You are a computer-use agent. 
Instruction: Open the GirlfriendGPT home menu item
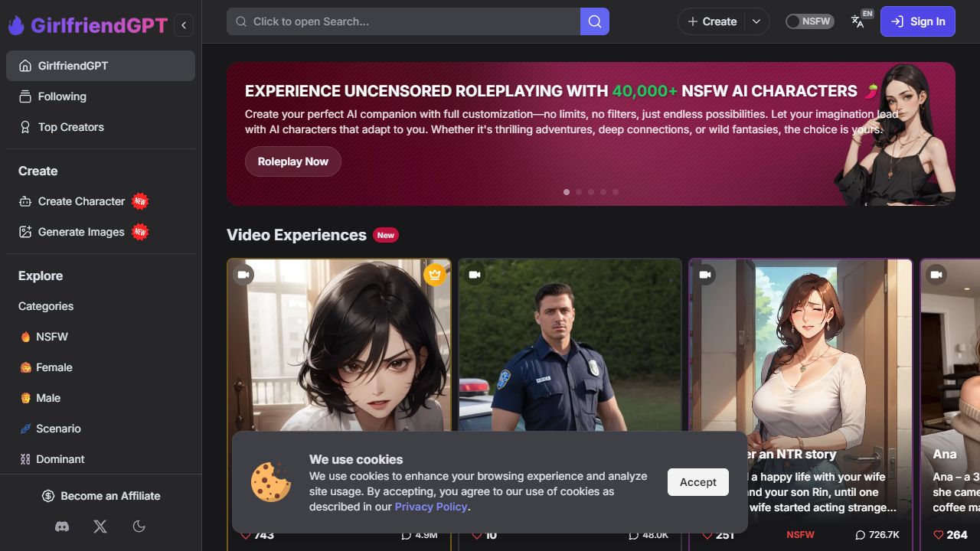point(100,66)
